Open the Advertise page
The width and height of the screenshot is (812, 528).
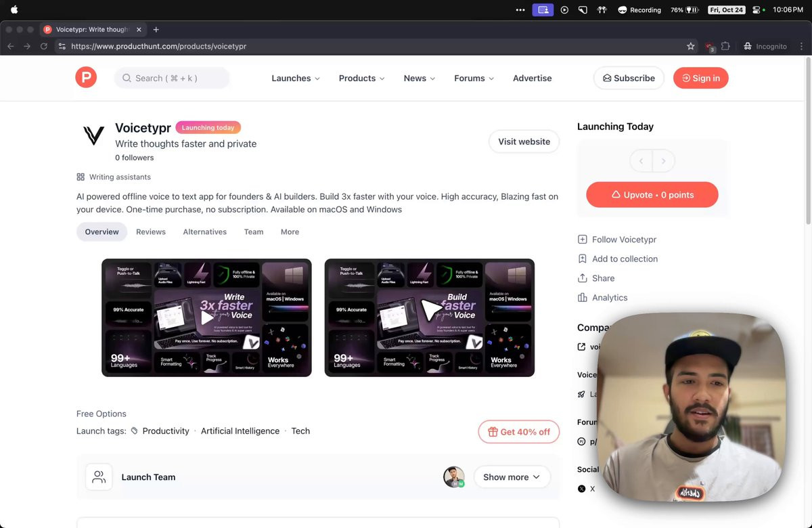pyautogui.click(x=532, y=78)
